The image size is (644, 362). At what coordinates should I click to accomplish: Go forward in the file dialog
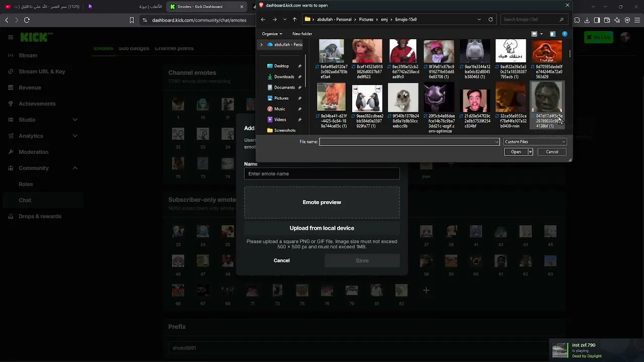274,20
